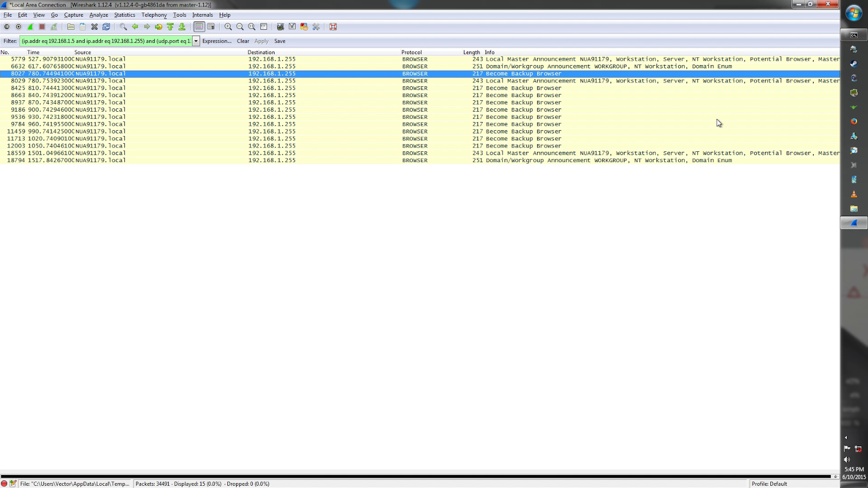Click the Filter: label button

pos(10,41)
